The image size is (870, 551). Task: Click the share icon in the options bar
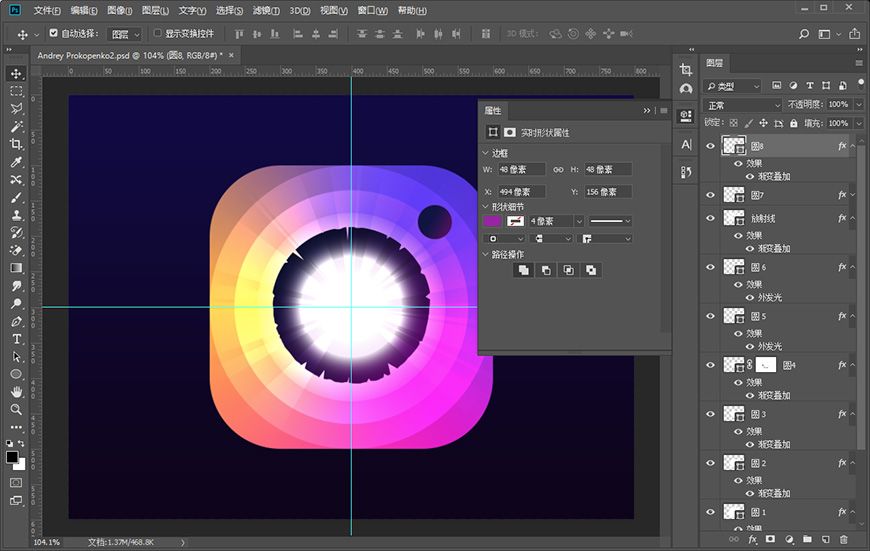[x=854, y=34]
